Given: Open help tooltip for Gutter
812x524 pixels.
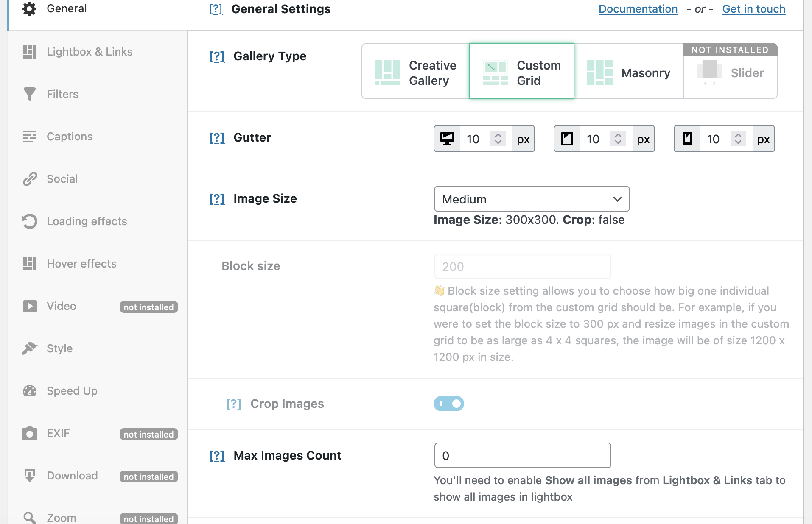Looking at the screenshot, I should tap(217, 137).
